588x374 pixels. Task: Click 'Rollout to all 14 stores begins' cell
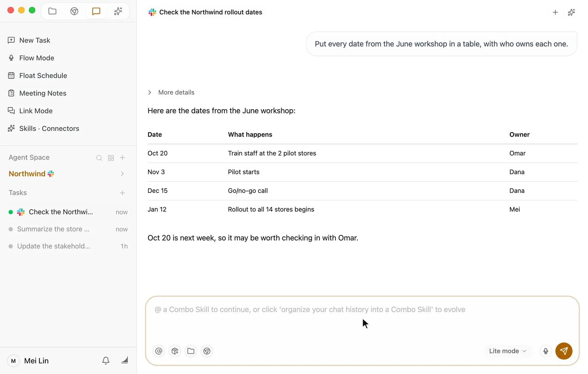(271, 209)
